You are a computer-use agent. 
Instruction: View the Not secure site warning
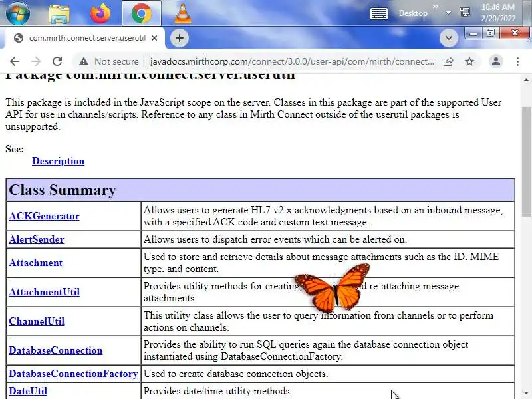tap(108, 61)
